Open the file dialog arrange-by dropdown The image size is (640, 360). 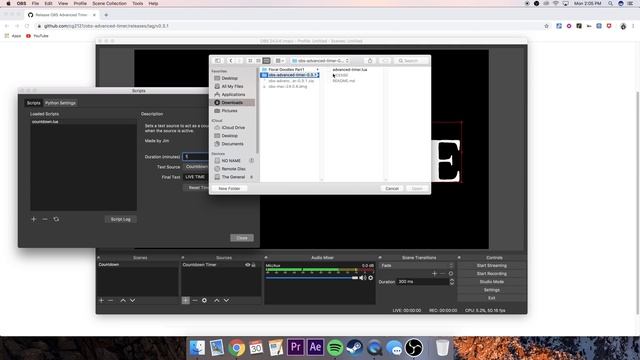click(x=280, y=61)
